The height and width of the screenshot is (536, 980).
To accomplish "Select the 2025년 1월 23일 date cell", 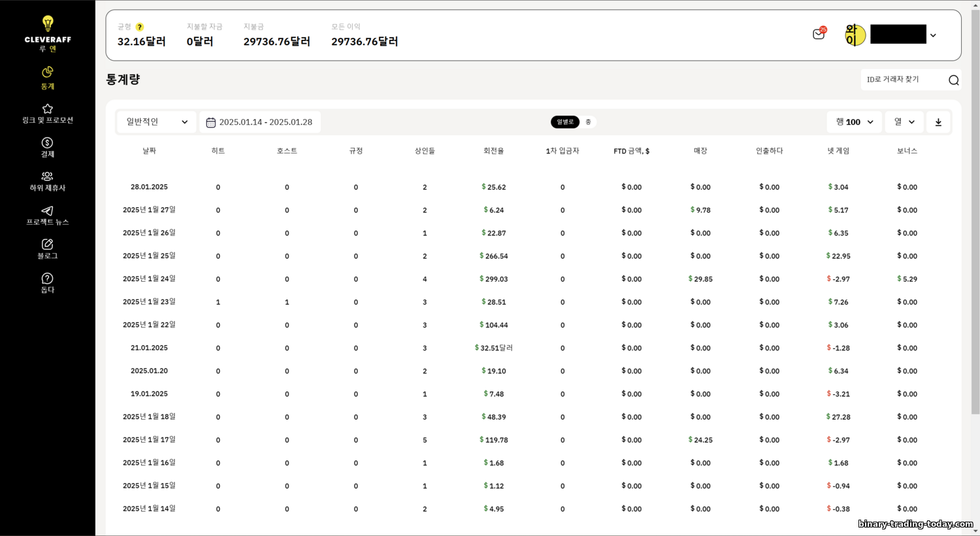I will tap(149, 301).
